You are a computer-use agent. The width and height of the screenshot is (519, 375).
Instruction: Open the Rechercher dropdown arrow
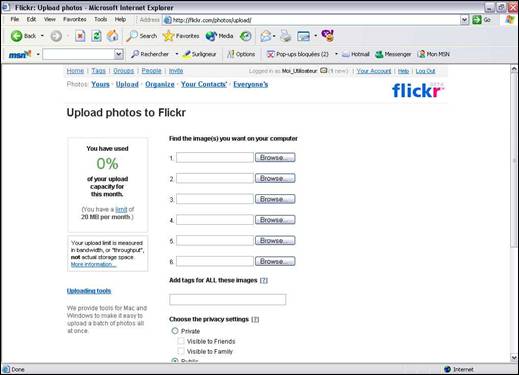pyautogui.click(x=177, y=54)
